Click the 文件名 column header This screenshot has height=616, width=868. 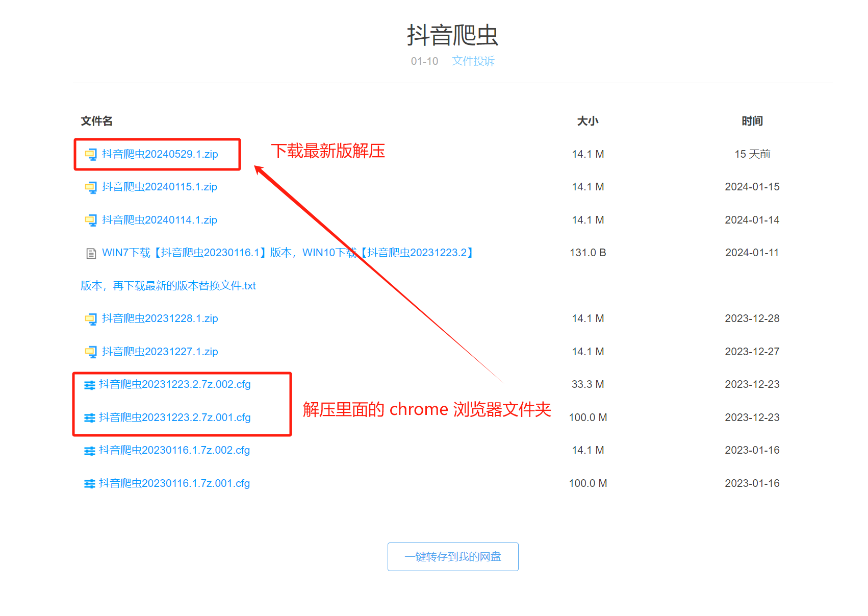pos(96,121)
